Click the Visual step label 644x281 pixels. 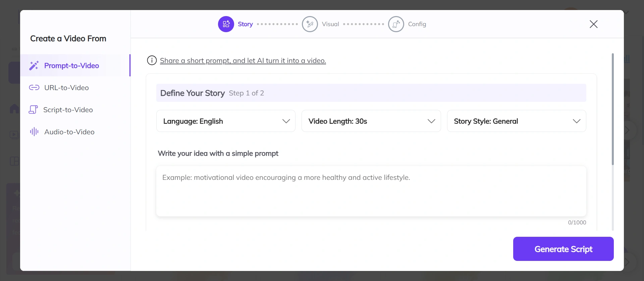(x=330, y=24)
